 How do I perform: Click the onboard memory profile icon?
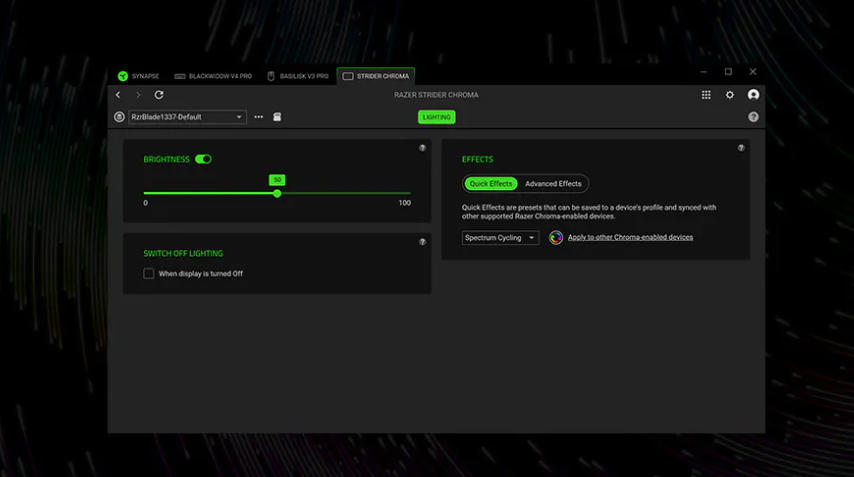pyautogui.click(x=277, y=117)
